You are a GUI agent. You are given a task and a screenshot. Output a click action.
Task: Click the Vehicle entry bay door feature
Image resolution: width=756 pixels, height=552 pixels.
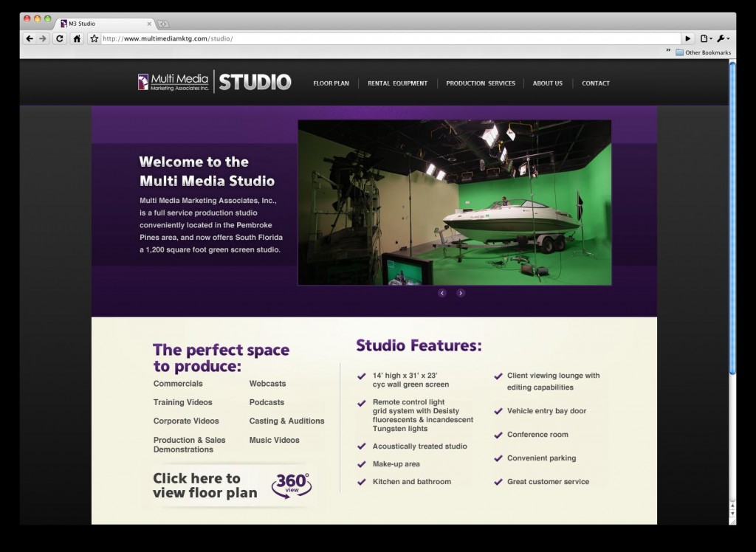coord(547,411)
